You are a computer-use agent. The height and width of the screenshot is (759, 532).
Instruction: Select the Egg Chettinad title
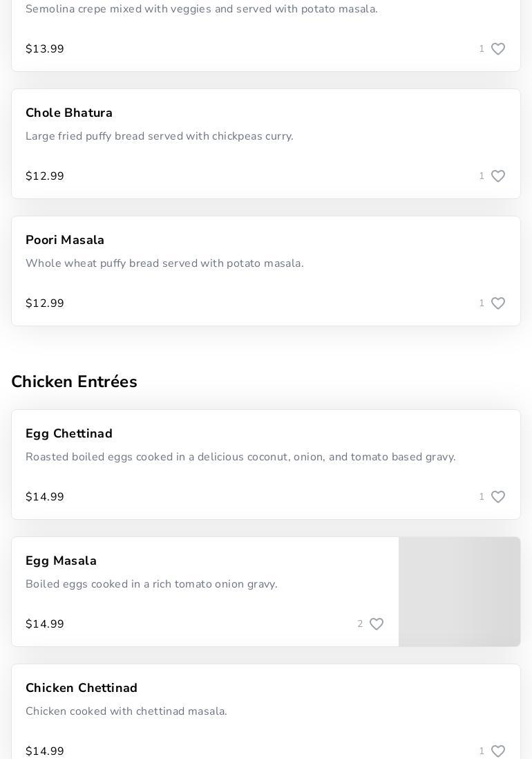click(x=69, y=433)
